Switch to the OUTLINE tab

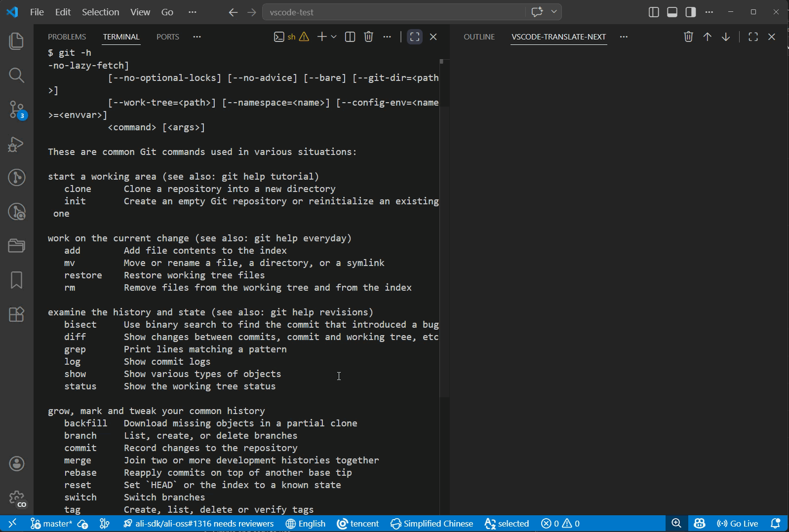[x=479, y=37]
